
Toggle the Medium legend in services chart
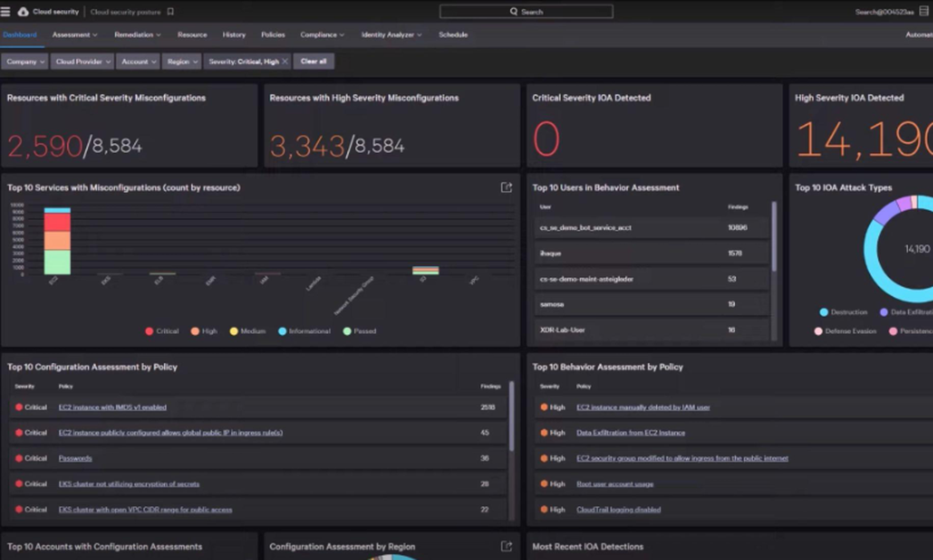(x=248, y=331)
